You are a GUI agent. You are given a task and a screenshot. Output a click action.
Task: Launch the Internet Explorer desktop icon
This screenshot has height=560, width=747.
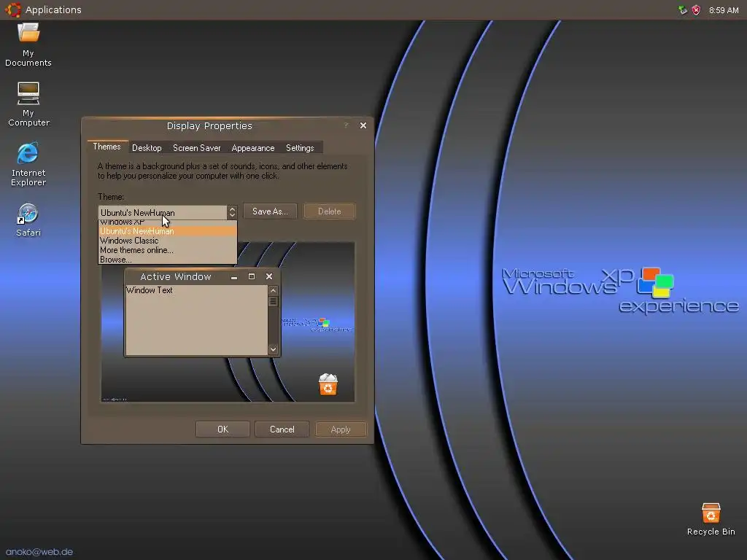tap(28, 164)
